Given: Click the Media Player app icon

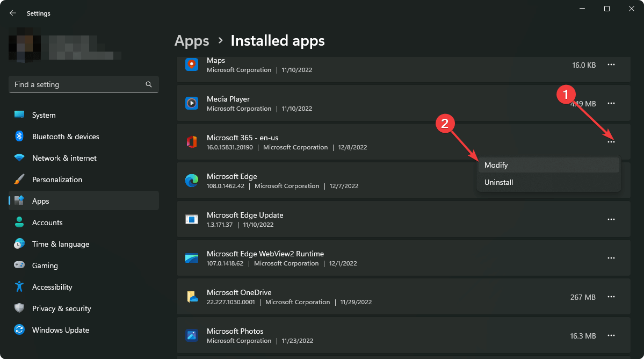Looking at the screenshot, I should 192,103.
